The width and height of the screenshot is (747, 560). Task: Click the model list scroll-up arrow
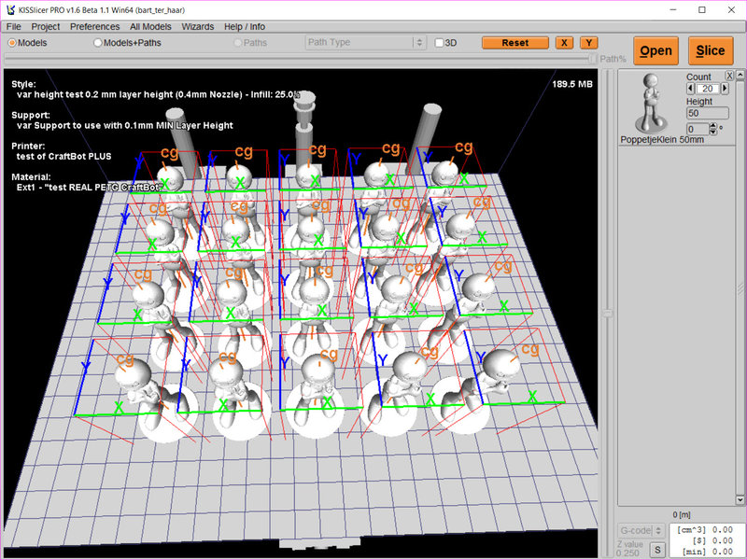[x=740, y=75]
